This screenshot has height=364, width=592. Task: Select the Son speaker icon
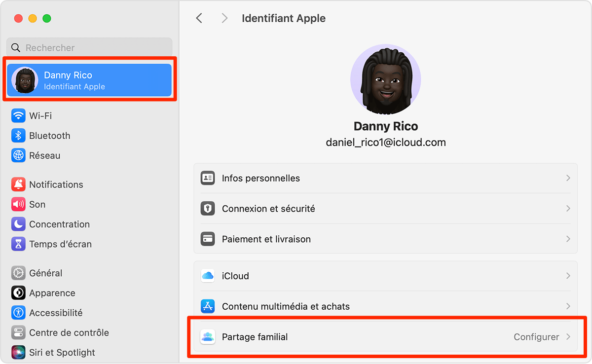point(18,204)
